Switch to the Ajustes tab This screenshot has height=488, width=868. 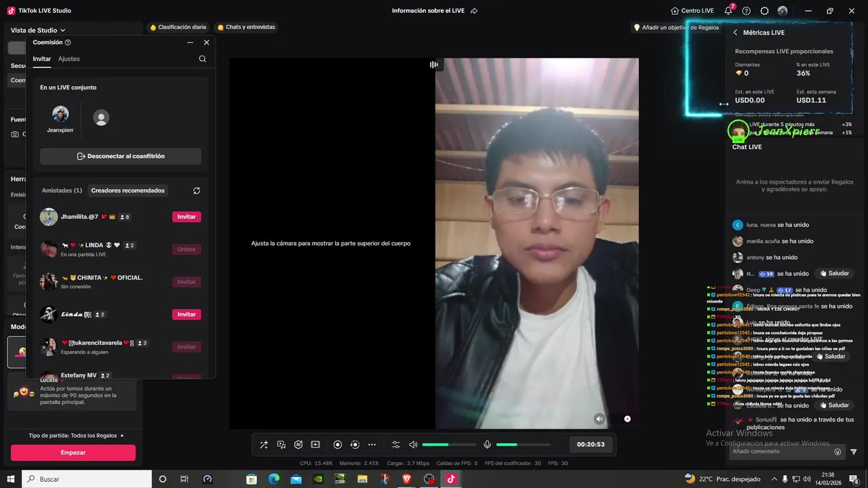coord(68,59)
